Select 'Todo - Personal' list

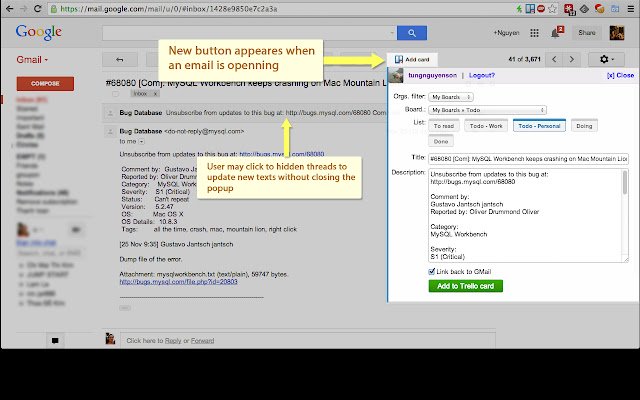539,126
